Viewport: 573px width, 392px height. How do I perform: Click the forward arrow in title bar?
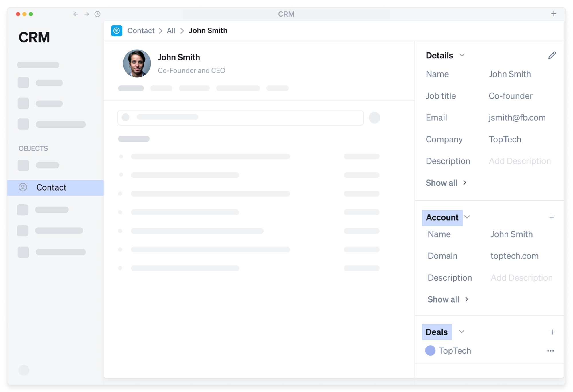87,14
